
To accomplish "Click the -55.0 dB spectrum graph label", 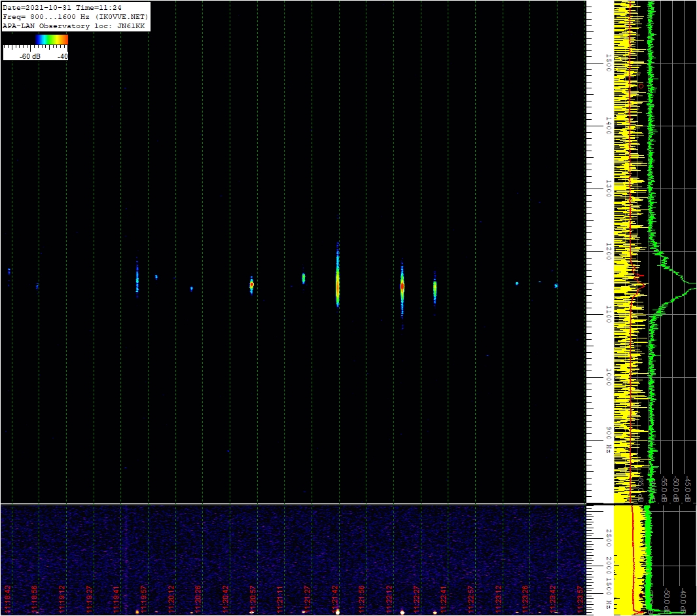I will pos(664,489).
